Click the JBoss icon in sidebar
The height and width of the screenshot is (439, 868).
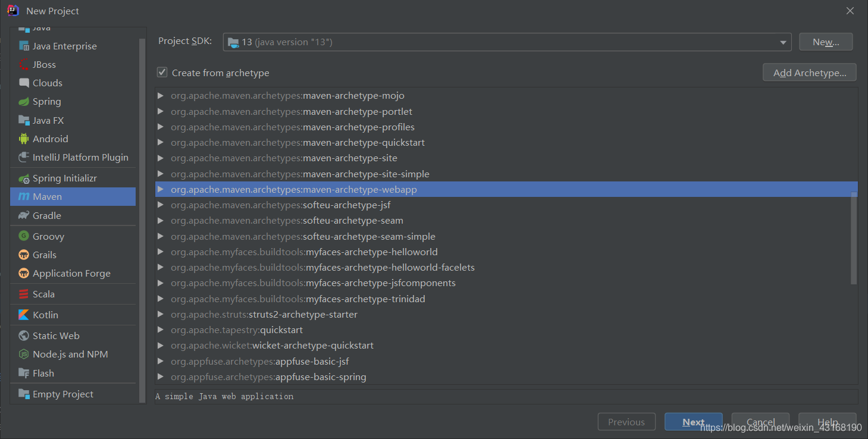tap(24, 64)
